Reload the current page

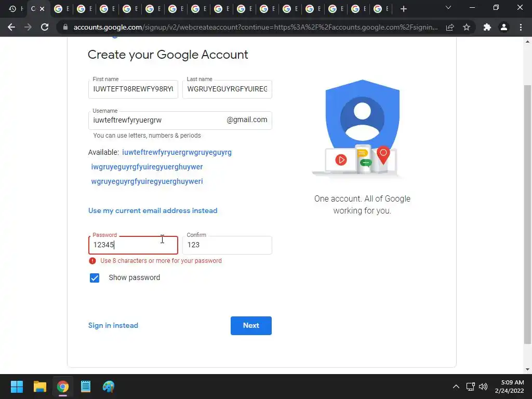point(45,27)
